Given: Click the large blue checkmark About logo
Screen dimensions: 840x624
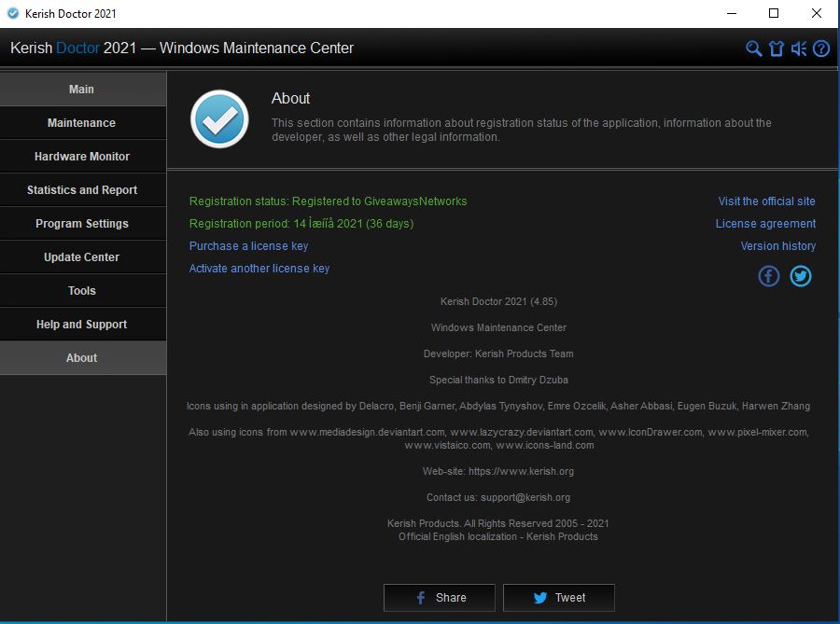Looking at the screenshot, I should [219, 118].
